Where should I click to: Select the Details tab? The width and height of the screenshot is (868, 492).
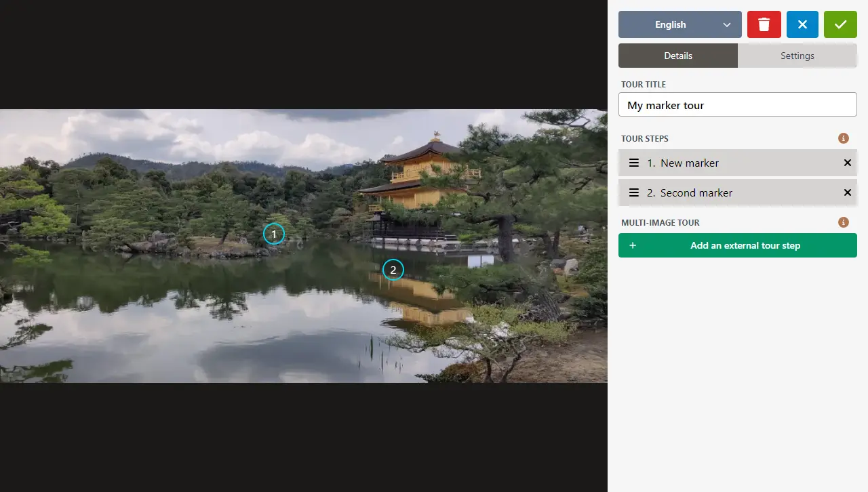[677, 56]
